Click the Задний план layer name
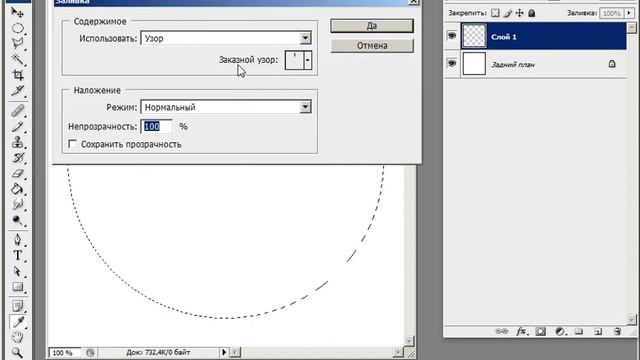This screenshot has height=360, width=640. [x=513, y=64]
